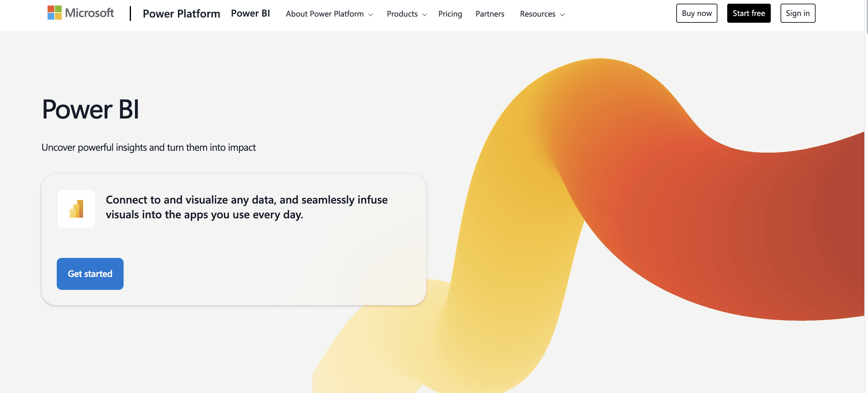The height and width of the screenshot is (393, 868).
Task: Open the Pricing page from the navbar
Action: pyautogui.click(x=450, y=14)
